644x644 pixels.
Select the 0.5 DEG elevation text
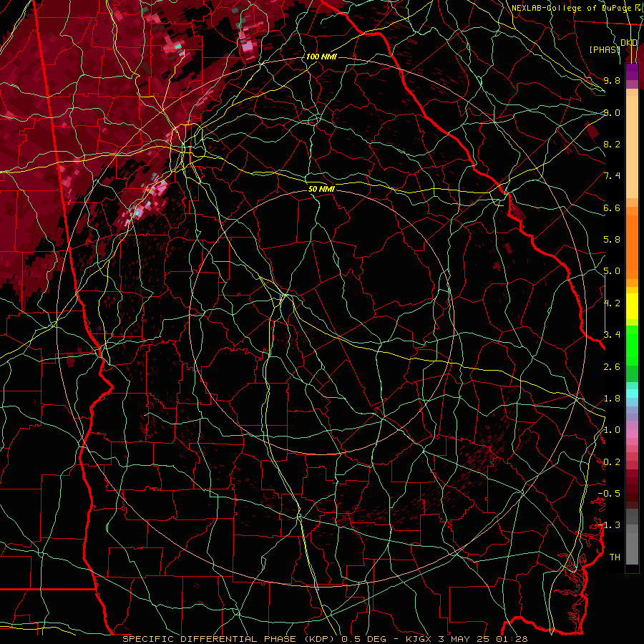(x=364, y=639)
